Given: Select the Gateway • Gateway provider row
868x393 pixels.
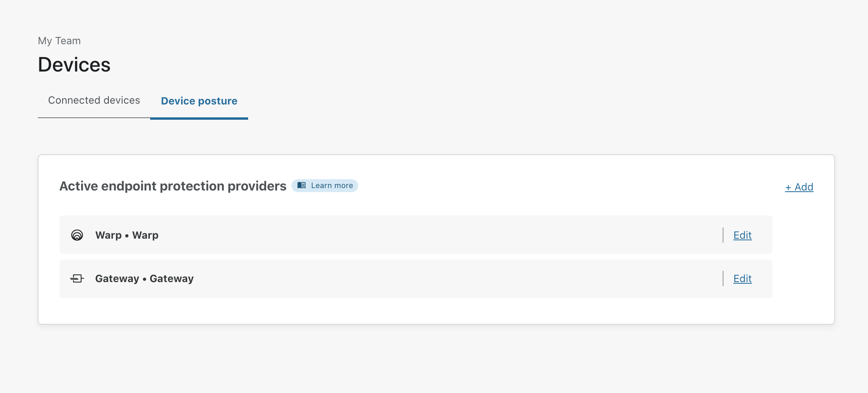Looking at the screenshot, I should (x=401, y=278).
